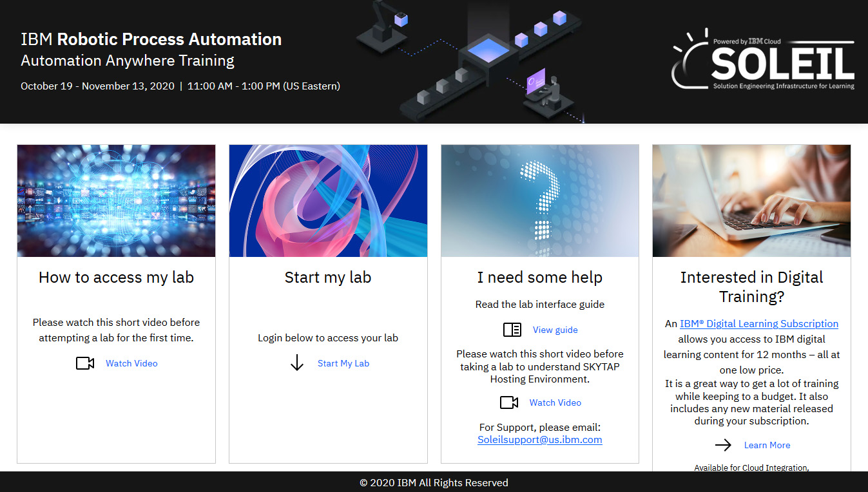Image resolution: width=868 pixels, height=492 pixels.
Task: Open the Start My Lab link
Action: click(343, 363)
